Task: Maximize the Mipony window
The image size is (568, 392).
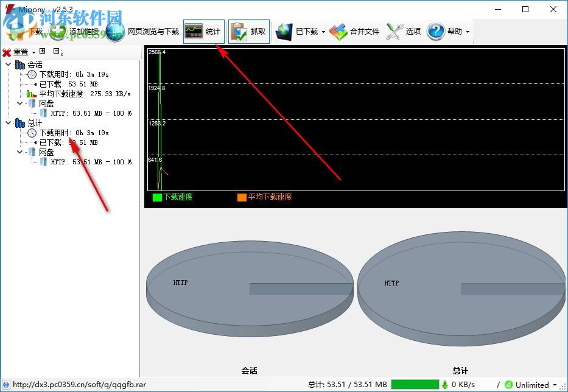Action: [525, 9]
